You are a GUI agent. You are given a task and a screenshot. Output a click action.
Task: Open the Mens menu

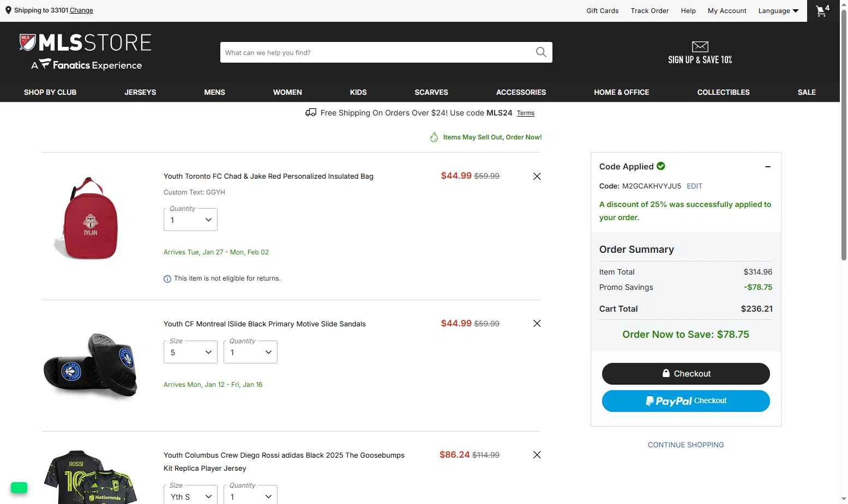pyautogui.click(x=214, y=92)
